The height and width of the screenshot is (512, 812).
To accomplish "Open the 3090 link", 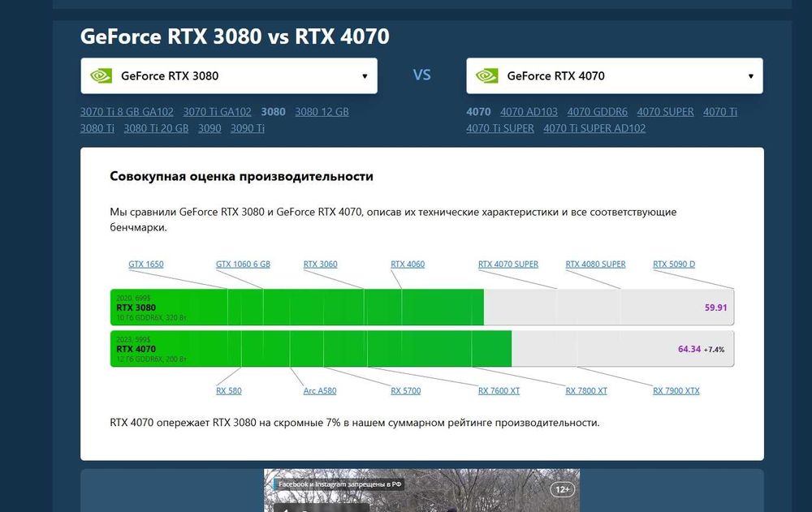I will (x=209, y=128).
